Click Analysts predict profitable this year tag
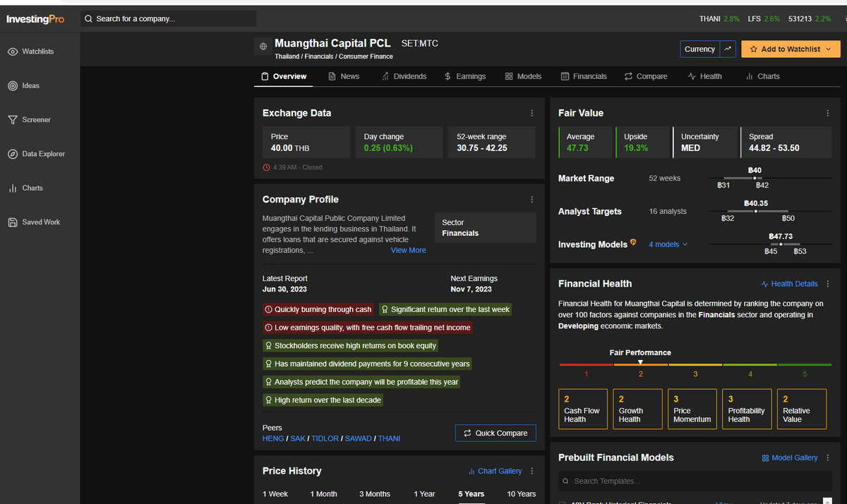847x504 pixels. pyautogui.click(x=361, y=382)
